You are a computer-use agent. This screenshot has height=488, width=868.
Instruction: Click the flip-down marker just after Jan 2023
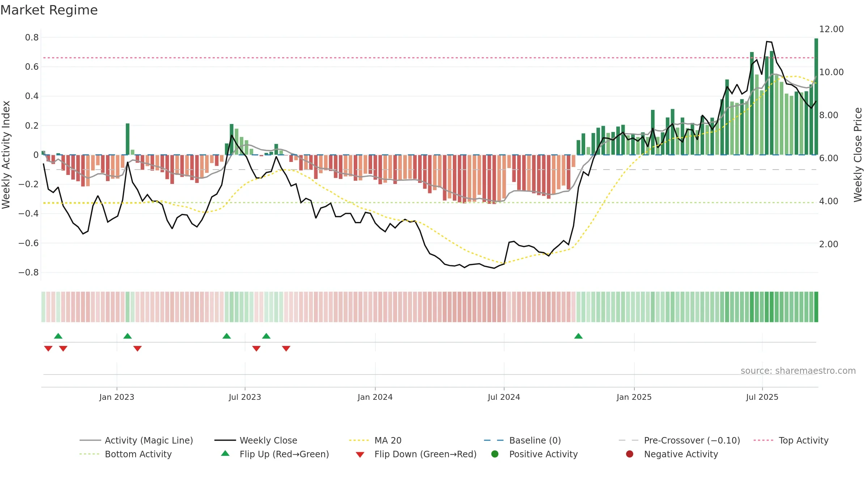click(x=137, y=348)
